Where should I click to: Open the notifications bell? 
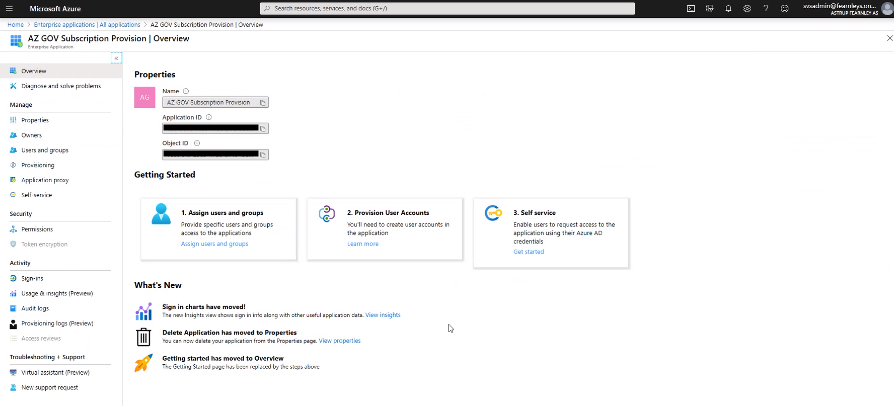(728, 9)
